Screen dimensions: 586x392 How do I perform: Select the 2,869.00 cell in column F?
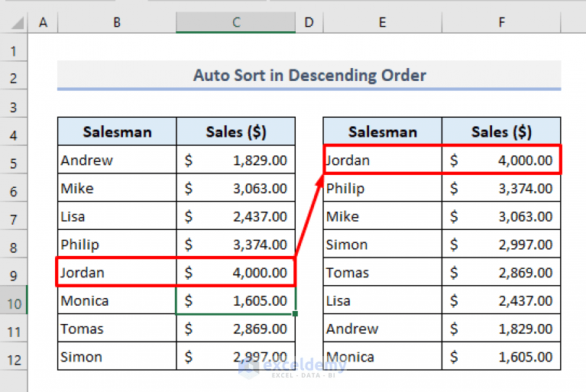501,272
